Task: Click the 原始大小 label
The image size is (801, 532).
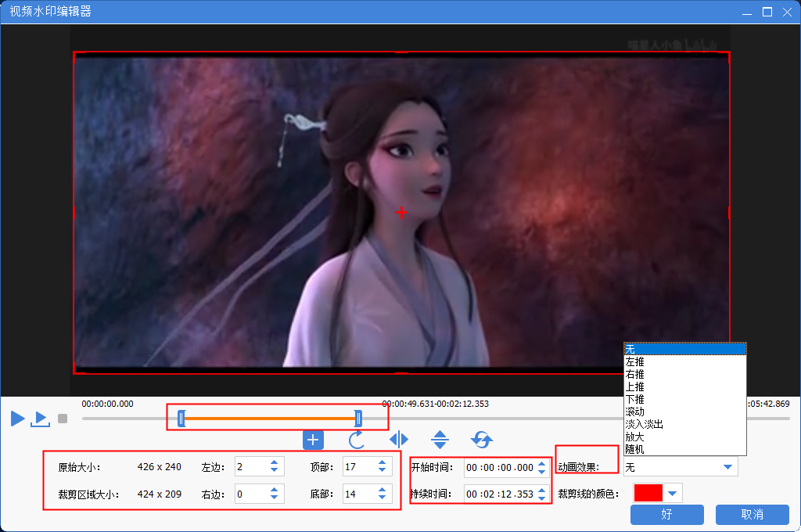Action: pos(79,467)
